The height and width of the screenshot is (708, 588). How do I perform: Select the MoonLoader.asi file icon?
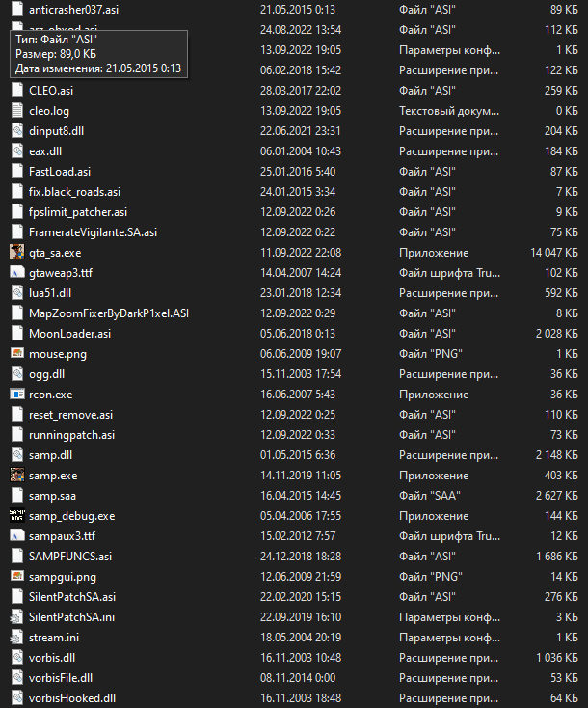pos(17,333)
